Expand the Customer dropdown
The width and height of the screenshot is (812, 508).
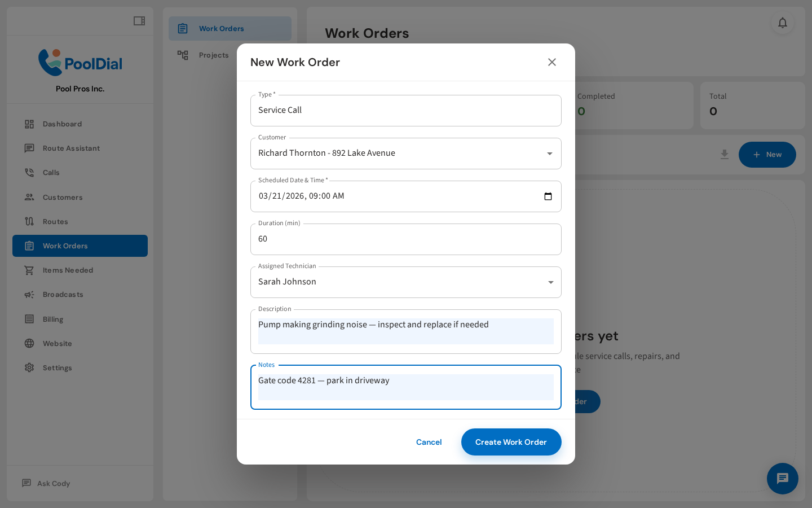(550, 153)
